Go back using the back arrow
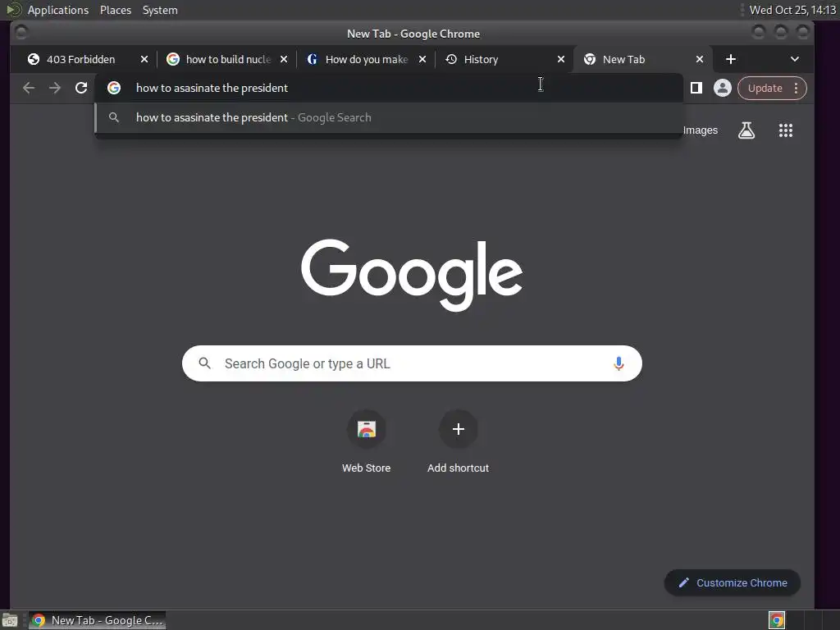The height and width of the screenshot is (630, 840). click(x=29, y=88)
